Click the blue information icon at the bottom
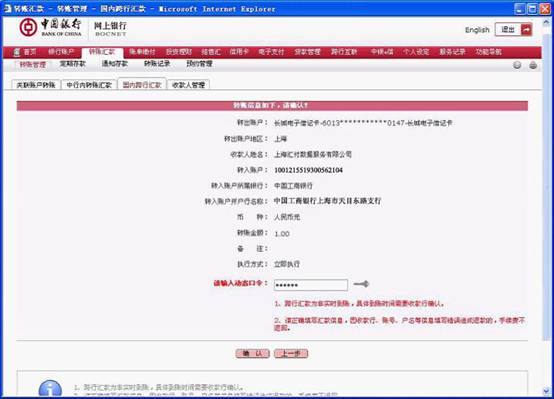The width and height of the screenshot is (554, 399). pos(50,389)
